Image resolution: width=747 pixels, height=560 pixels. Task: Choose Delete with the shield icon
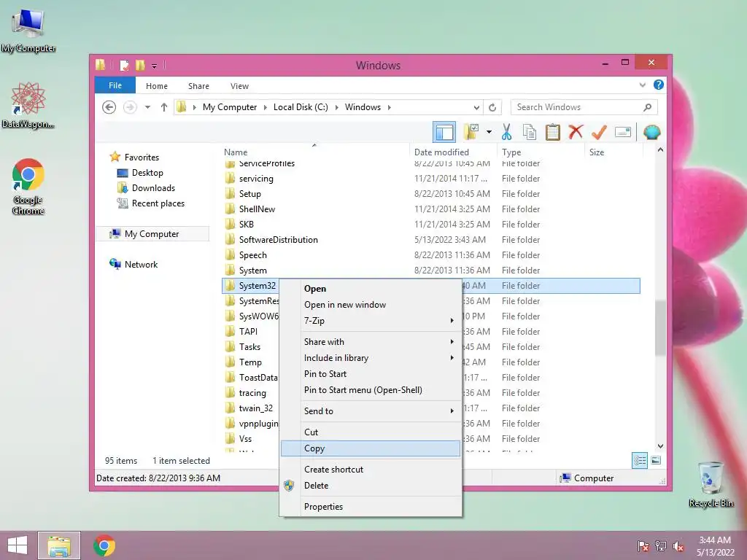point(370,485)
